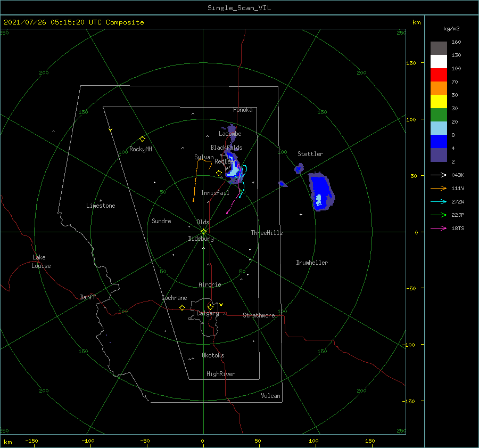Pick the orange 50-70 color swatch
The width and height of the screenshot is (479, 448).
coord(439,88)
